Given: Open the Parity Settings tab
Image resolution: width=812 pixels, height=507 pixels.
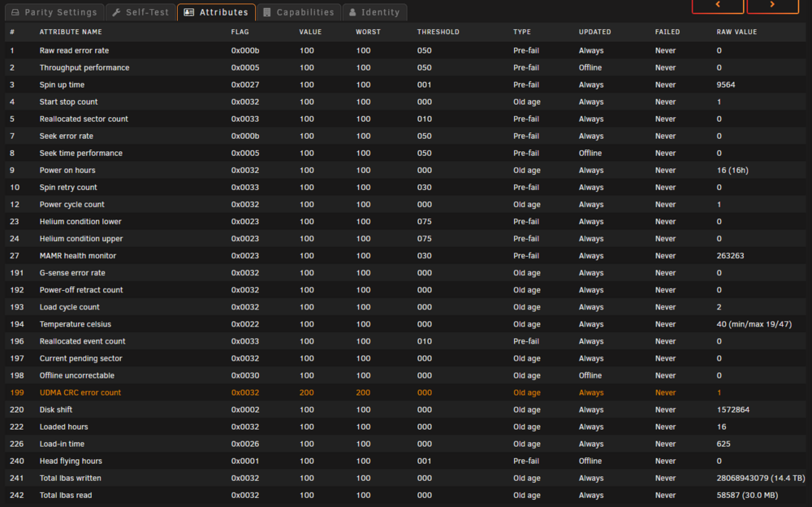Looking at the screenshot, I should point(54,12).
